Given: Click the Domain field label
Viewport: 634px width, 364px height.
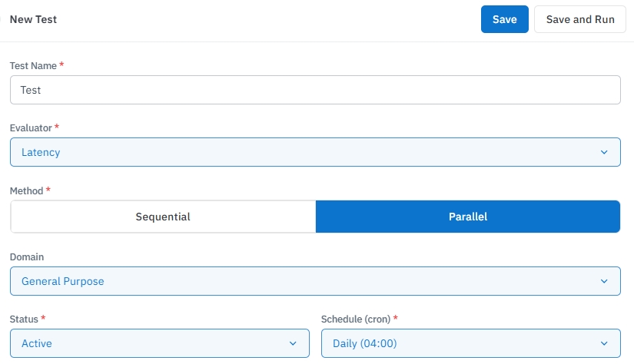Looking at the screenshot, I should [26, 256].
